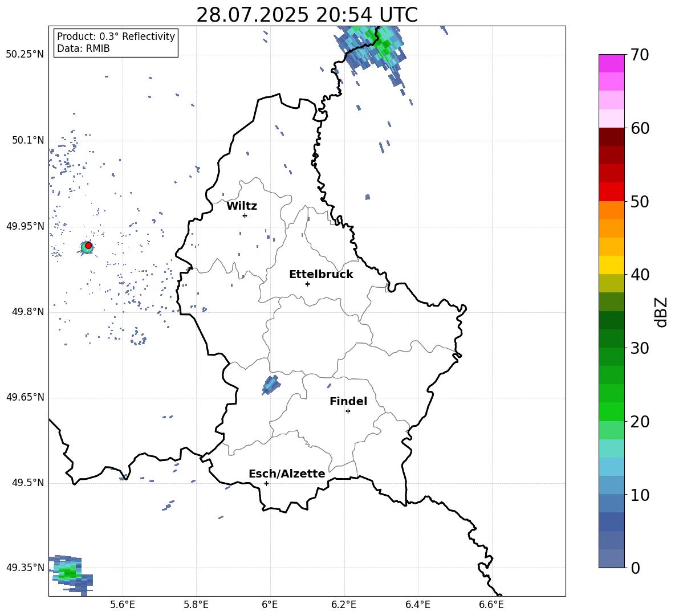Viewport: 675px width, 616px height.
Task: Pick the yellow swatch above 40 dBZ
Action: tap(611, 265)
